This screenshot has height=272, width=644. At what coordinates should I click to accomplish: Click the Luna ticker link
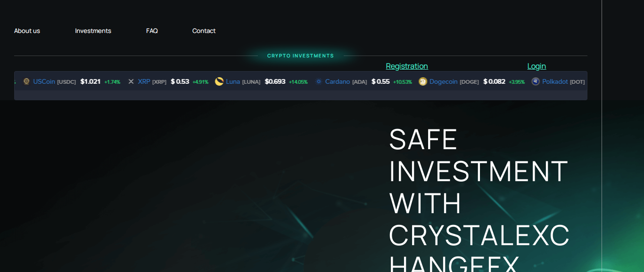pos(233,81)
